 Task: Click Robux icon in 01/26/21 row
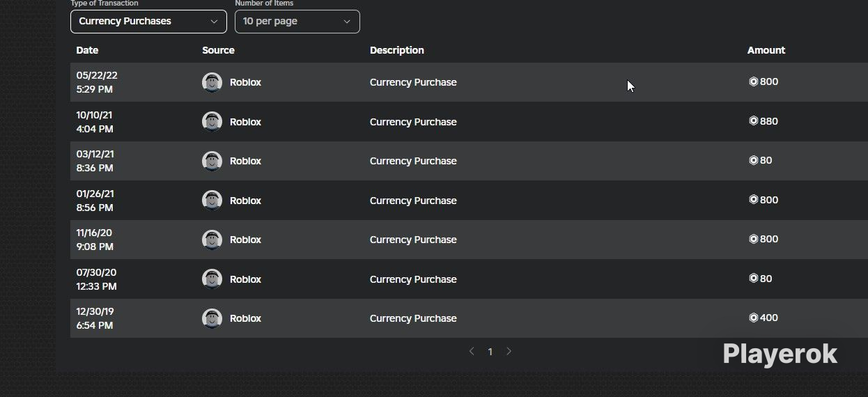(753, 200)
